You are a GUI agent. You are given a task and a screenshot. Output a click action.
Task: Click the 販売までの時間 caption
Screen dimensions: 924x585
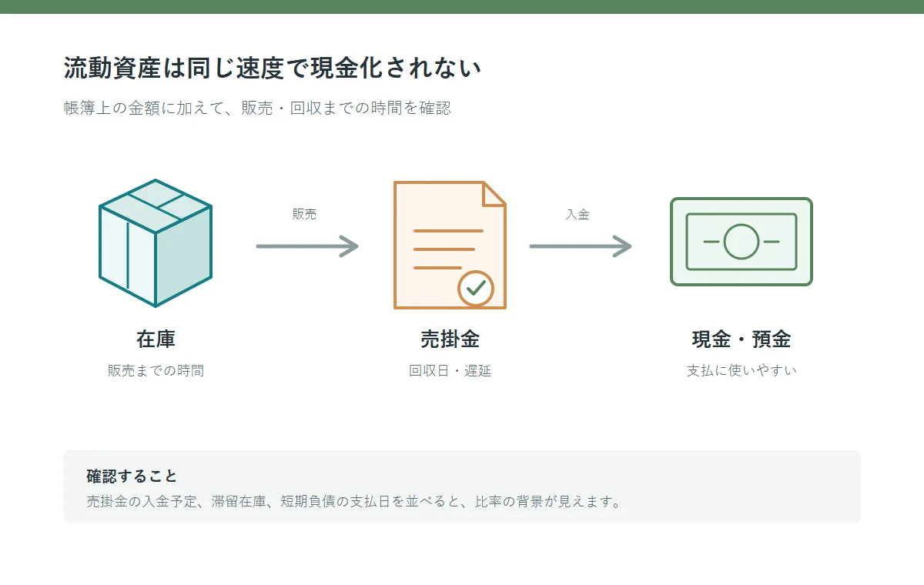point(156,371)
